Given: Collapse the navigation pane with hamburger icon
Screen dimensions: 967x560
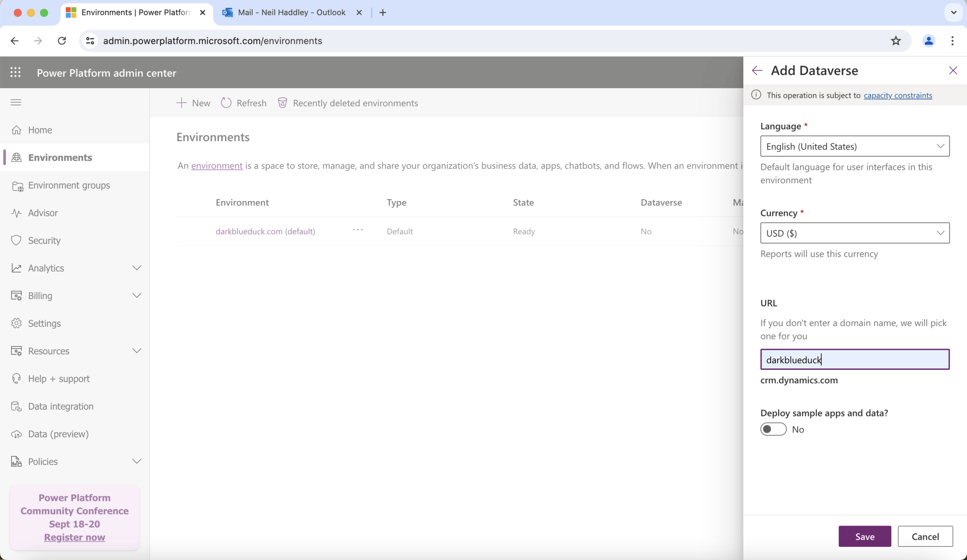Looking at the screenshot, I should tap(15, 102).
